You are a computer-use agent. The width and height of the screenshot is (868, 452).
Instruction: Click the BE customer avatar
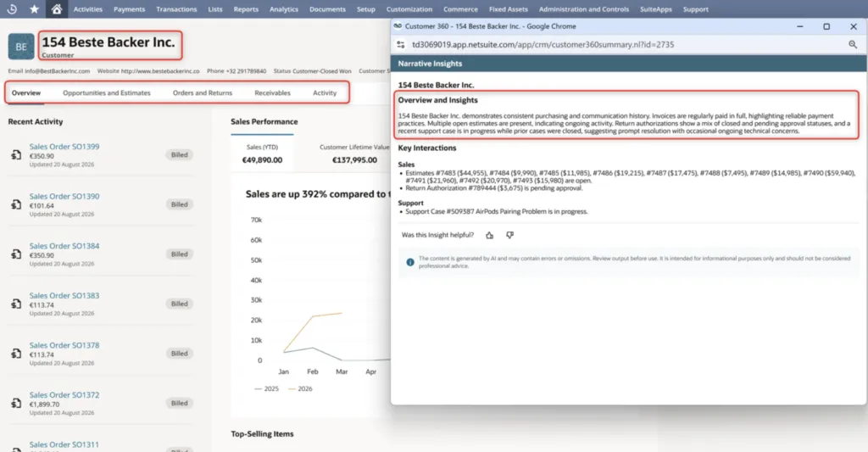[21, 47]
